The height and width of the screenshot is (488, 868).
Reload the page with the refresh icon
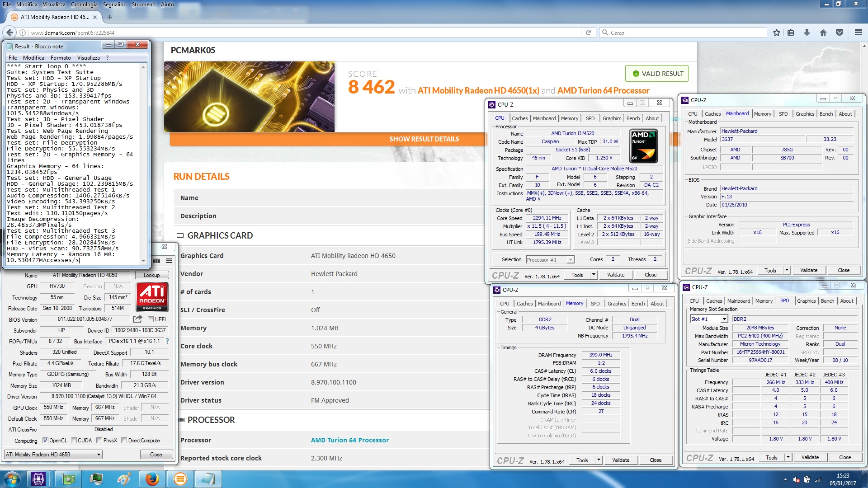tap(588, 33)
